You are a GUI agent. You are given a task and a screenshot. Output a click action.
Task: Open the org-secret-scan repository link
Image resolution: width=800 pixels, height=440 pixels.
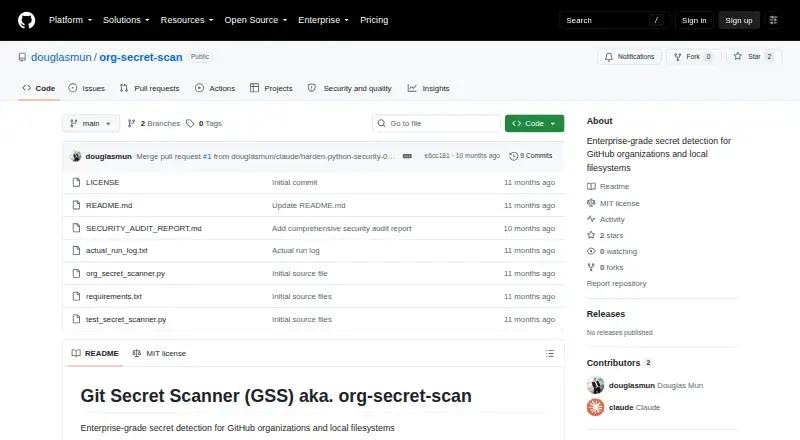pyautogui.click(x=141, y=57)
